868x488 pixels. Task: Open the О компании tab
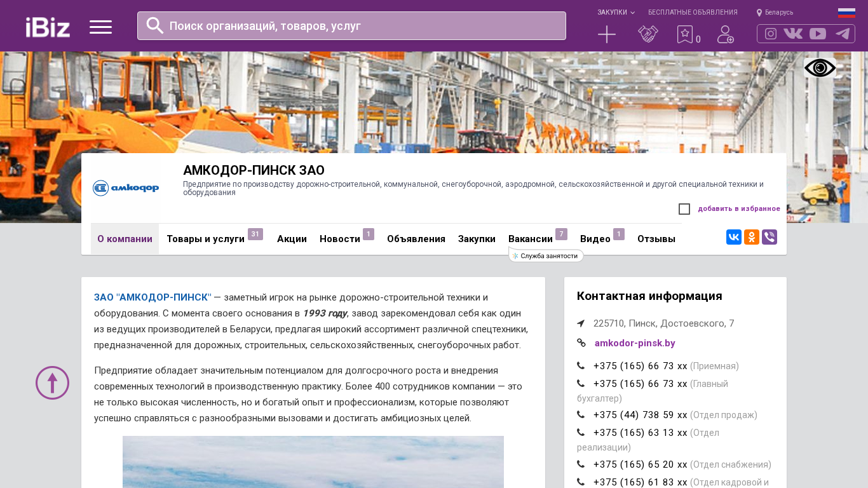point(125,239)
